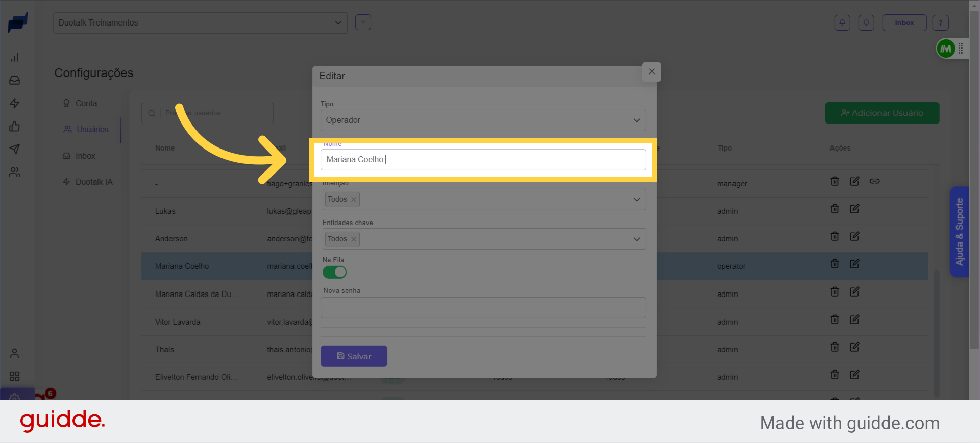Edit the manager user row

854,181
